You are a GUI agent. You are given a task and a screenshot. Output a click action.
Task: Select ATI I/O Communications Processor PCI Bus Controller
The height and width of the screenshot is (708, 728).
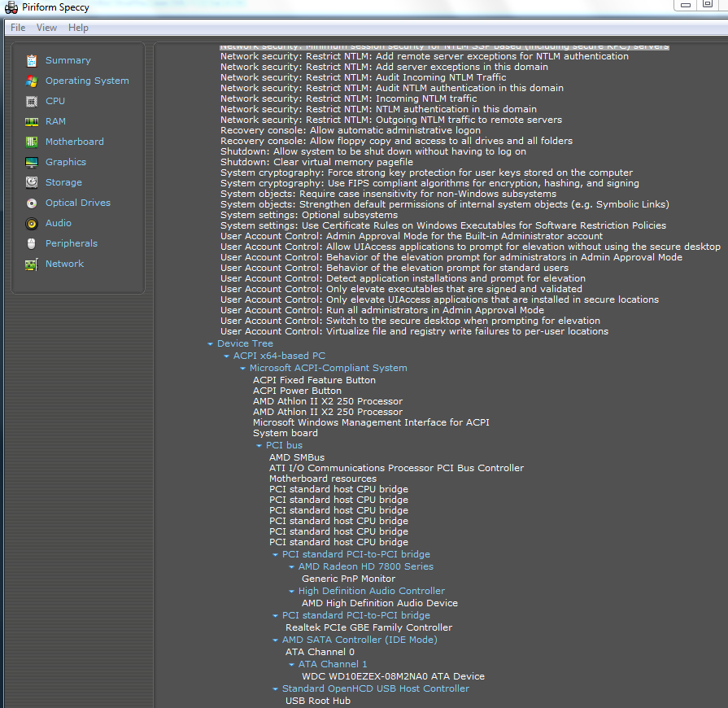pyautogui.click(x=396, y=468)
